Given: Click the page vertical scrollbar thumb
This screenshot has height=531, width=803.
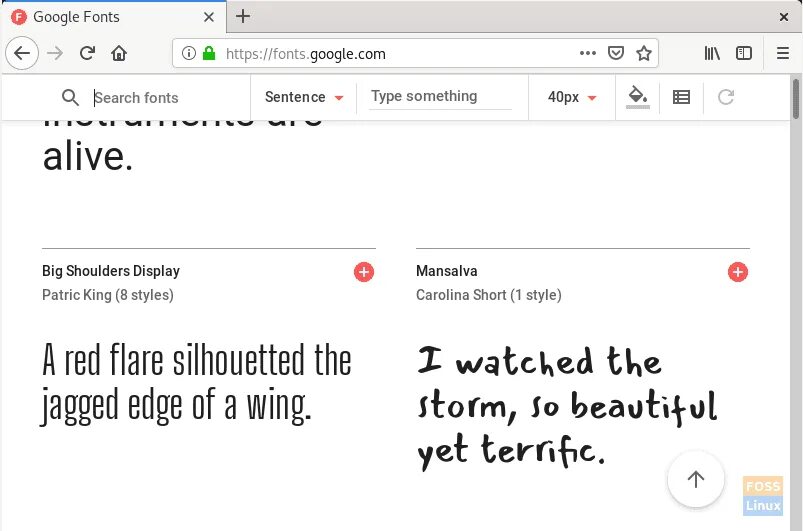Looking at the screenshot, I should point(795,99).
